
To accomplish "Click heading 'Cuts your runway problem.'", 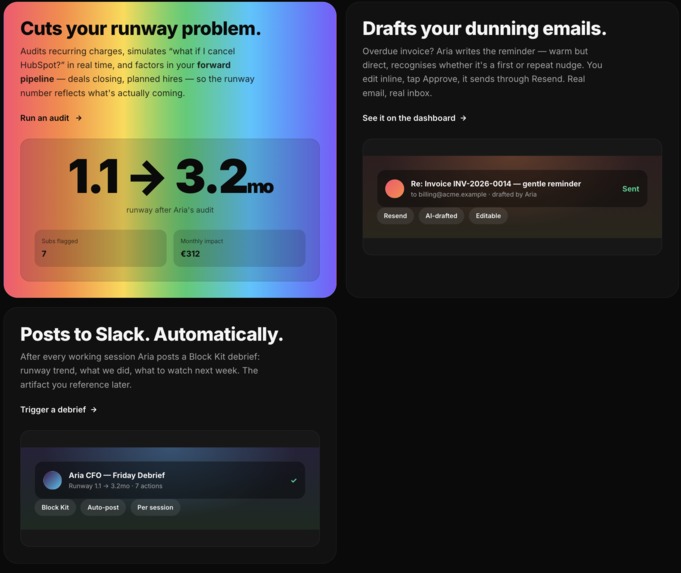I will (140, 29).
